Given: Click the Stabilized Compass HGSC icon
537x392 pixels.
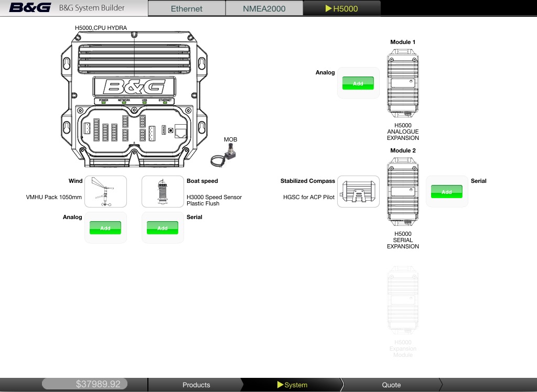Looking at the screenshot, I should tap(358, 192).
